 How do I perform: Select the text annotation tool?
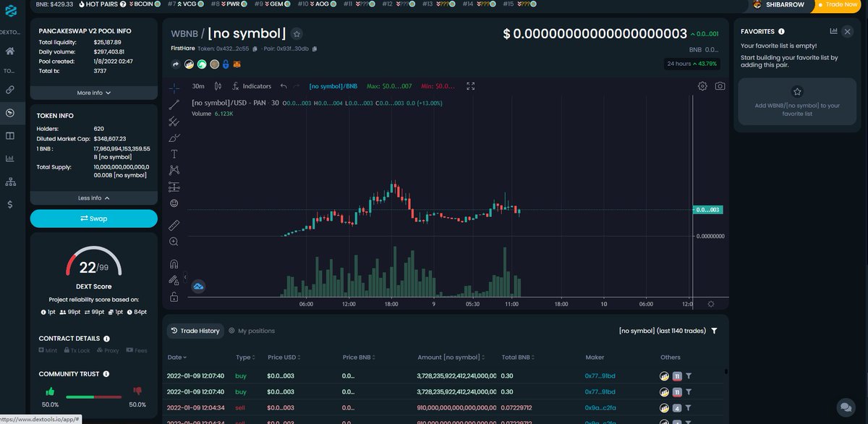(x=174, y=154)
